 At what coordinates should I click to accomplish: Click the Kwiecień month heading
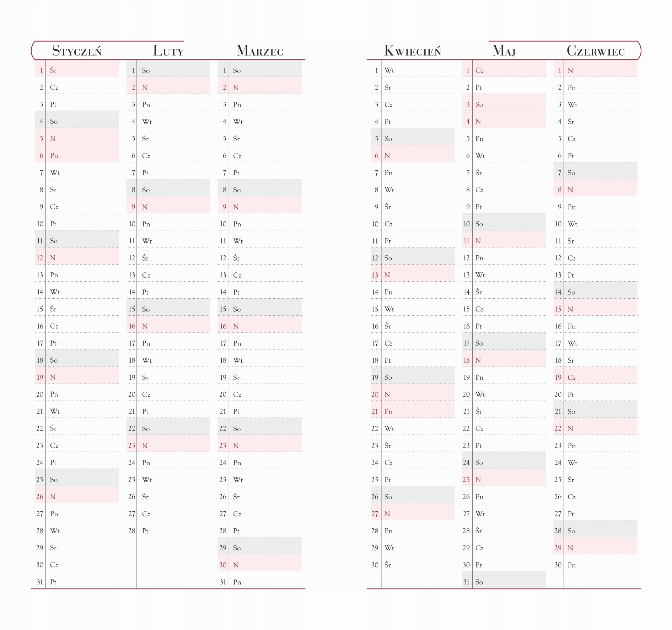pyautogui.click(x=413, y=51)
